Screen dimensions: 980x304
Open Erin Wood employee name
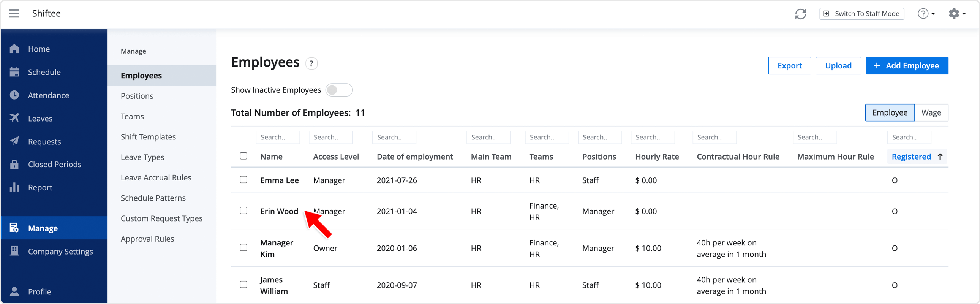(279, 211)
